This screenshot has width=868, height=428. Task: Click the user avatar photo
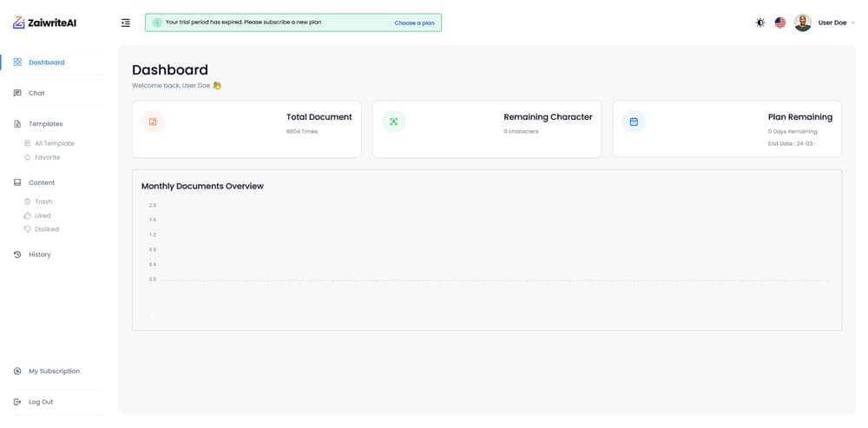pyautogui.click(x=803, y=23)
